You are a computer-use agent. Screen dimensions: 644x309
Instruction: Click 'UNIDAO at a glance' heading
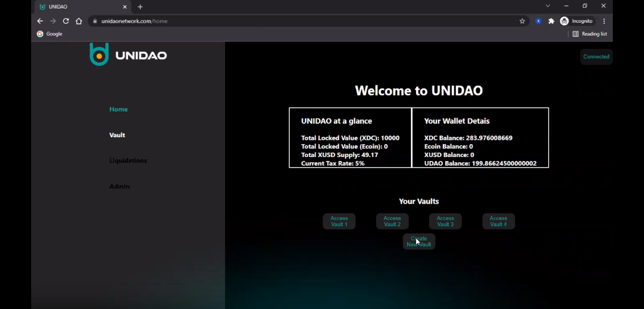[336, 121]
